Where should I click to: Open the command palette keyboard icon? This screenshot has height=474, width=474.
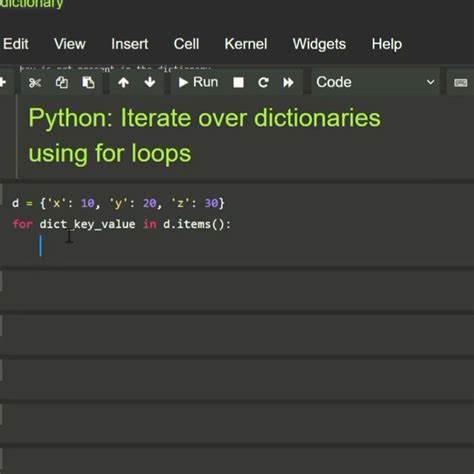pos(461,82)
